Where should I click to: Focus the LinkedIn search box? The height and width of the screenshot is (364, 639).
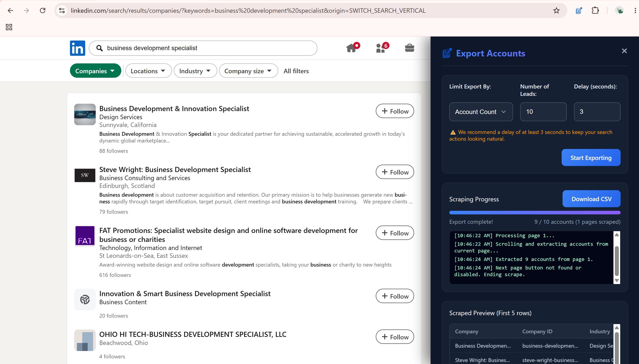(x=203, y=48)
